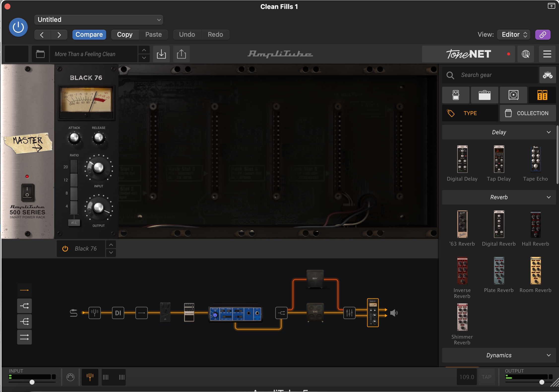
Task: Click the Black 76 ATTACK knob
Action: pyautogui.click(x=74, y=138)
